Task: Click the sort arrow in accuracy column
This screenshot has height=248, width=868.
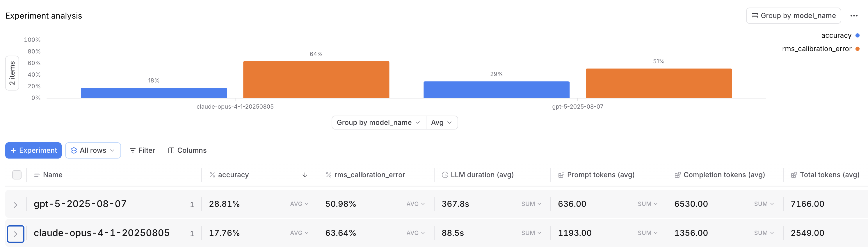Action: pyautogui.click(x=305, y=175)
